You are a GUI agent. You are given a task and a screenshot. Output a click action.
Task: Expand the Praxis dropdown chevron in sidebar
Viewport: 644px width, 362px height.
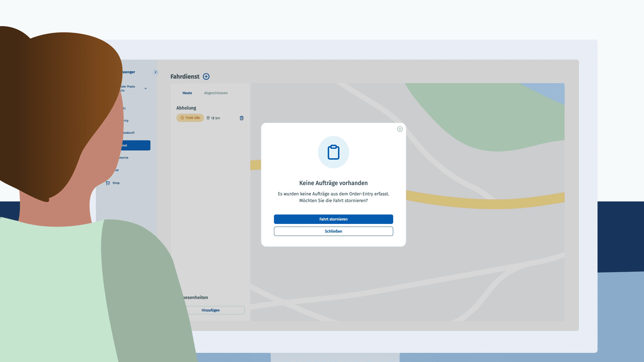[x=146, y=88]
